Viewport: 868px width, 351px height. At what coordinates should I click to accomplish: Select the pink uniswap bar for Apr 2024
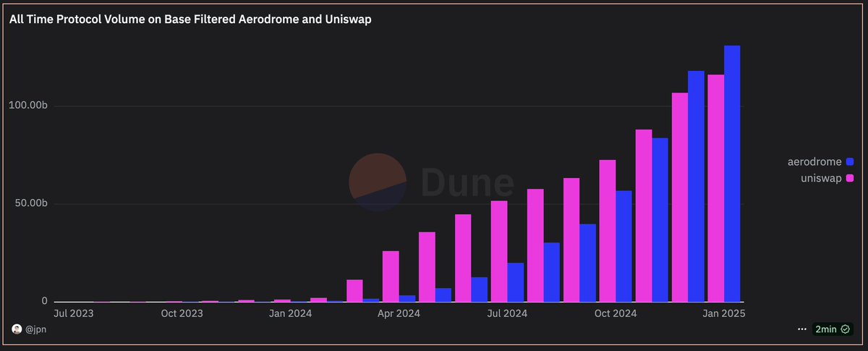[391, 276]
